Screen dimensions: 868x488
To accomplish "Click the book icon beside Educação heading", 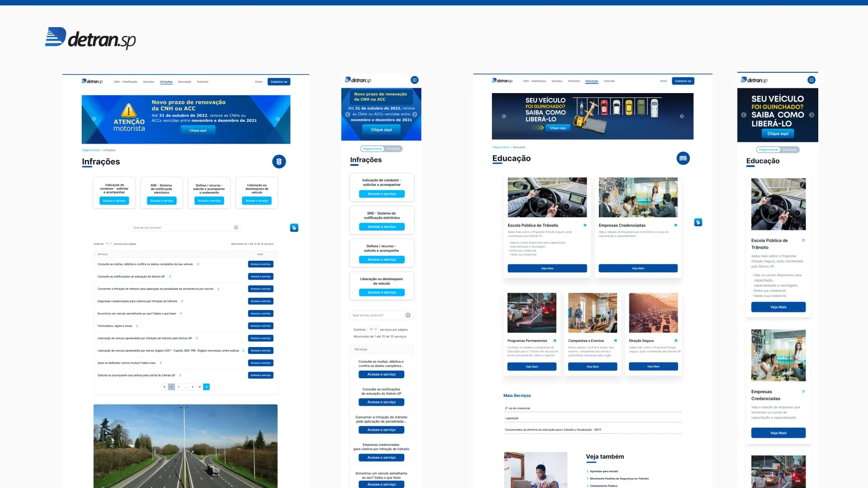I will 683,158.
